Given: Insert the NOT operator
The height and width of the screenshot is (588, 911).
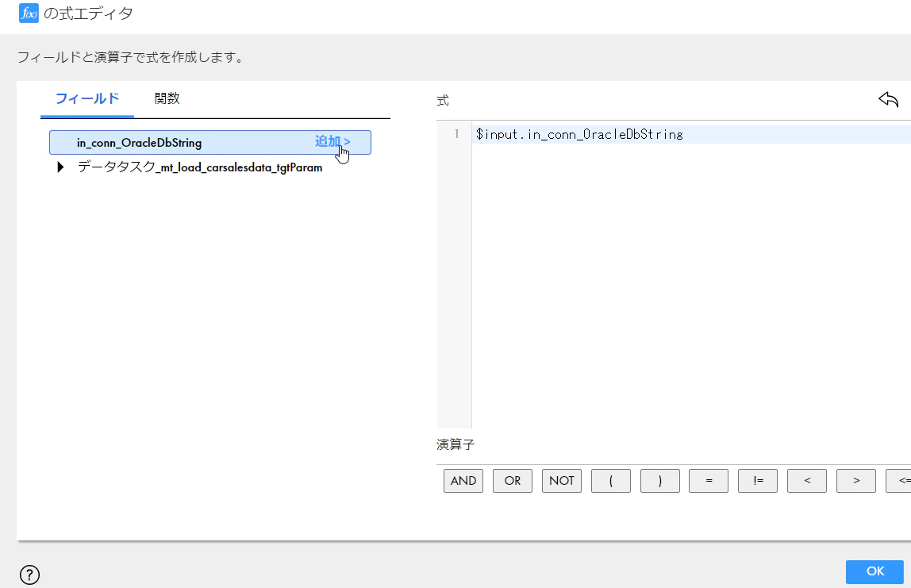Looking at the screenshot, I should pyautogui.click(x=562, y=481).
